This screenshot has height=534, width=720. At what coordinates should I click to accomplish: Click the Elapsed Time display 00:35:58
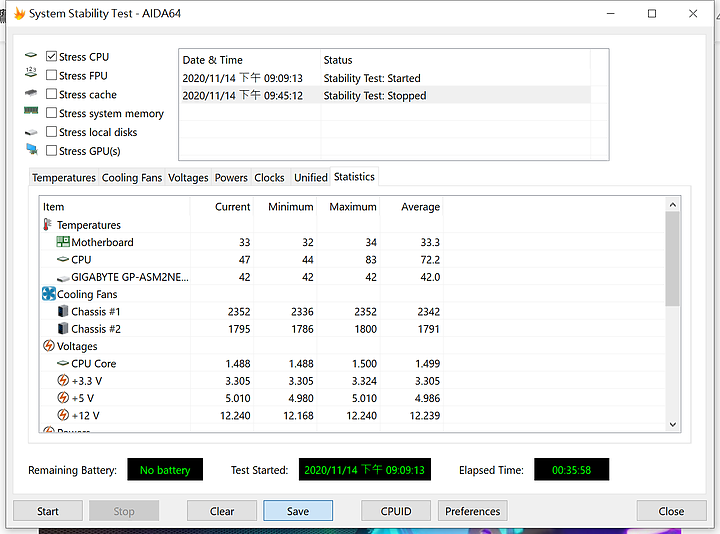(x=571, y=470)
